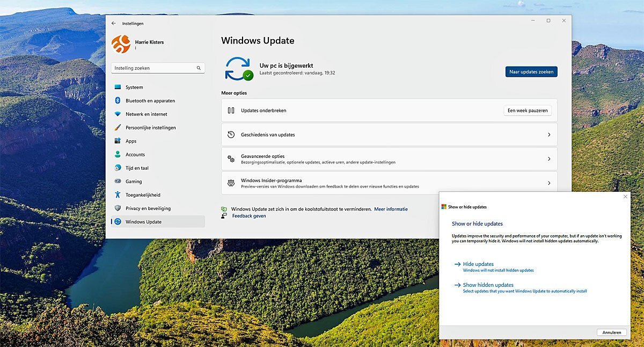The height and width of the screenshot is (347, 644).
Task: Choose Show hidden updates option
Action: [488, 285]
